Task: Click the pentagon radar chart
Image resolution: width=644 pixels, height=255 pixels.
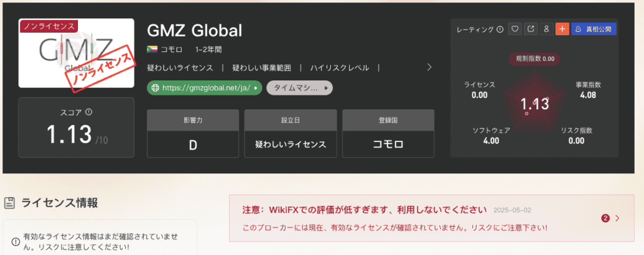Action: click(x=535, y=103)
